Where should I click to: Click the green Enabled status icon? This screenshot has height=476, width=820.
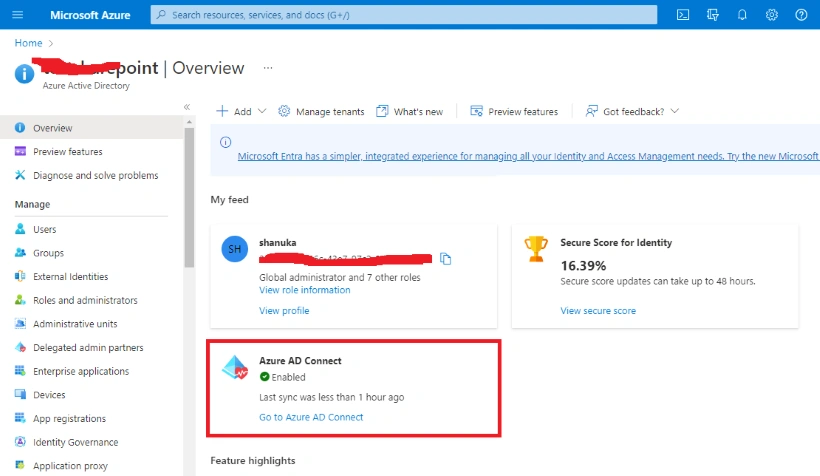[x=265, y=377]
